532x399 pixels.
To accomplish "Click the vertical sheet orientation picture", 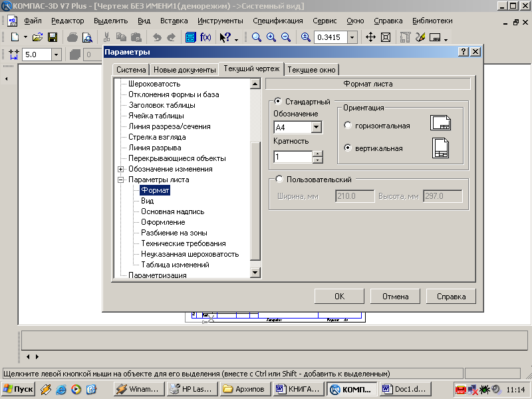I will coord(440,148).
